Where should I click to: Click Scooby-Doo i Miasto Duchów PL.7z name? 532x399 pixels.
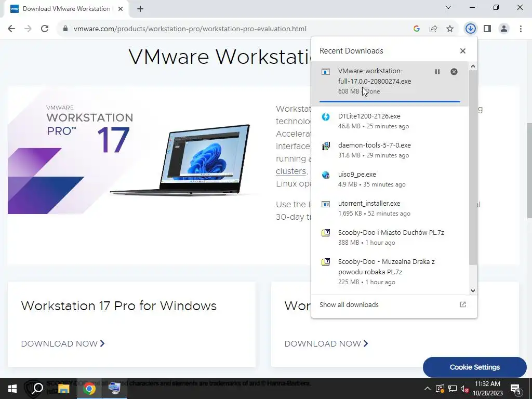pos(391,233)
